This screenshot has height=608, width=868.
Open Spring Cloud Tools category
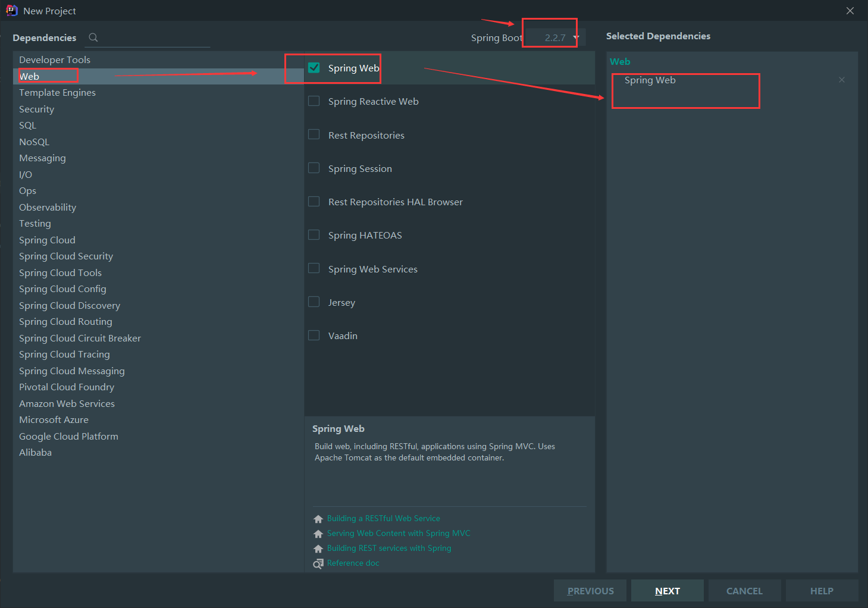click(x=158, y=272)
